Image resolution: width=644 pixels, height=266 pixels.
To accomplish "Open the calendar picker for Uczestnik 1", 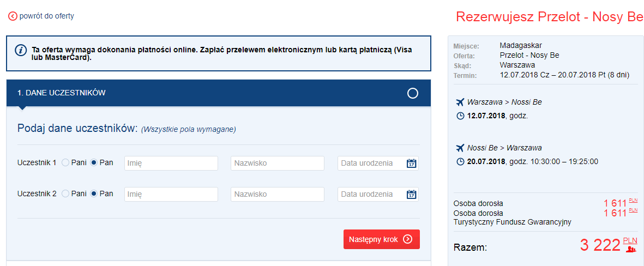I will [411, 164].
